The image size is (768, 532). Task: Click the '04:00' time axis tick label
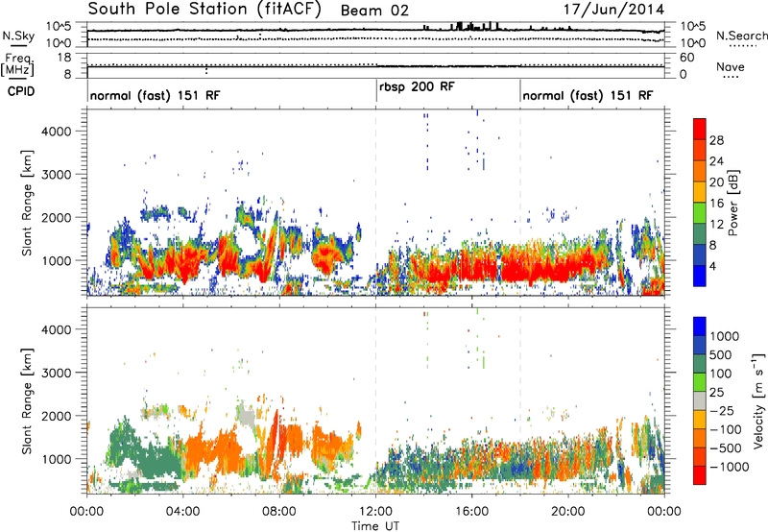pos(183,512)
